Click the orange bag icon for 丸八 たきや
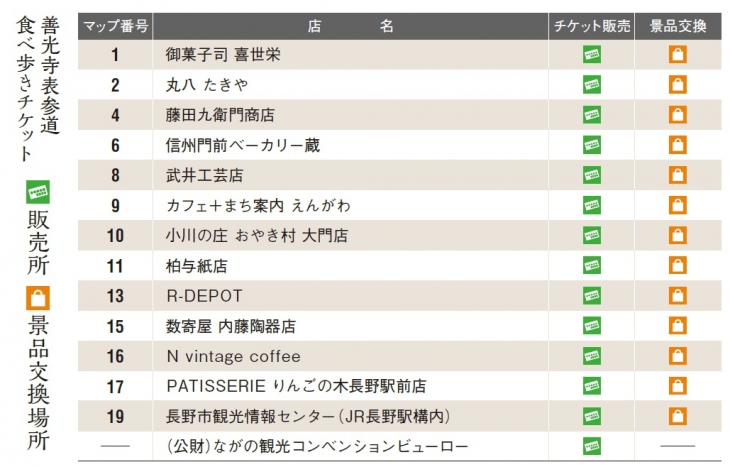 pyautogui.click(x=677, y=85)
